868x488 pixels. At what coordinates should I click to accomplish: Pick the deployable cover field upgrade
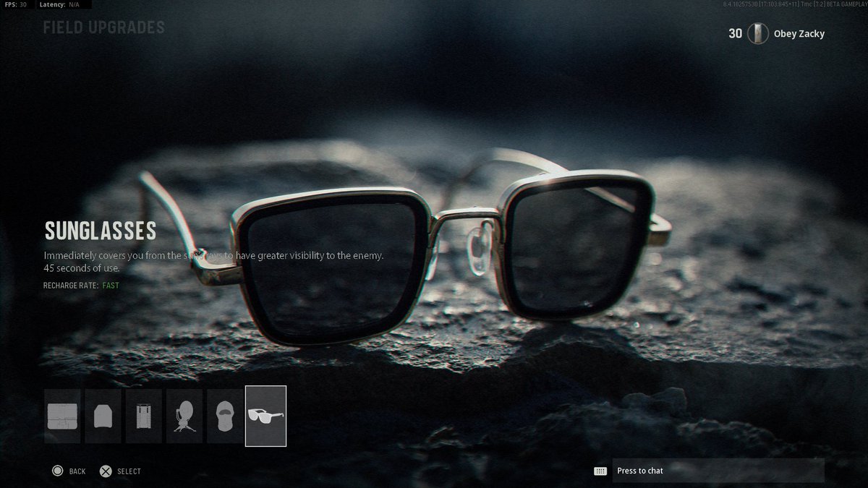coord(144,416)
